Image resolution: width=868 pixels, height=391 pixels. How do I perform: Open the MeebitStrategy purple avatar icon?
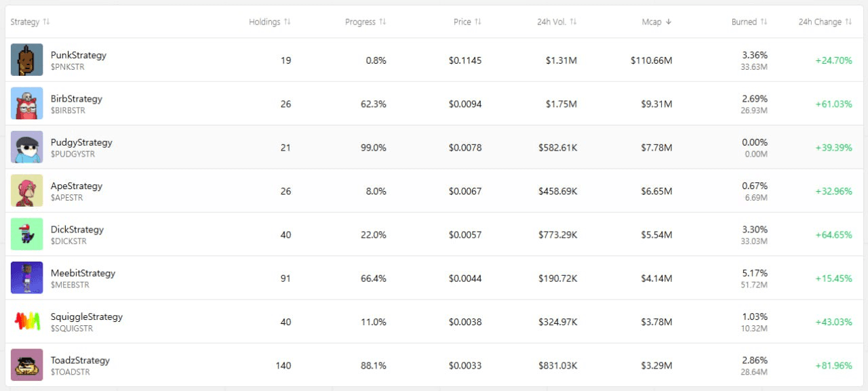coord(26,278)
